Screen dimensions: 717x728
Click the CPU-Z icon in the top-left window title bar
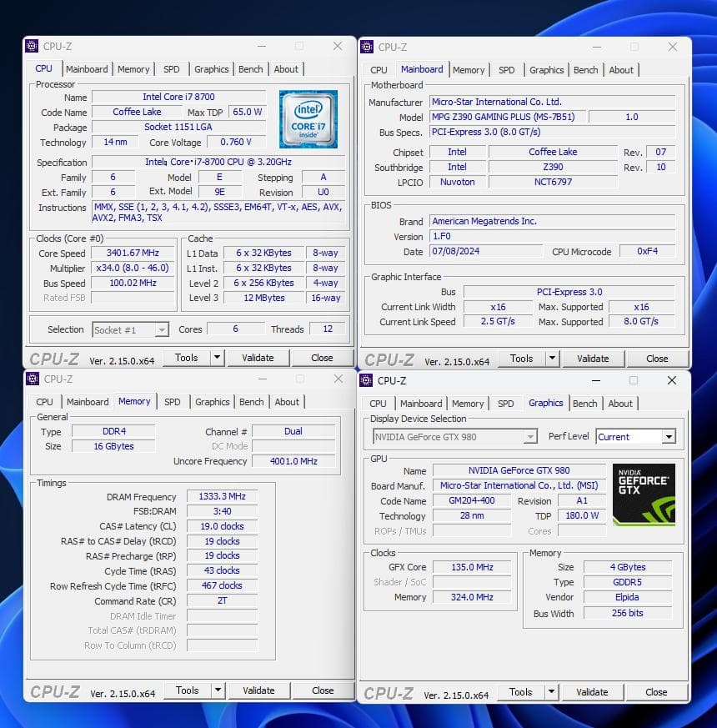(x=32, y=46)
